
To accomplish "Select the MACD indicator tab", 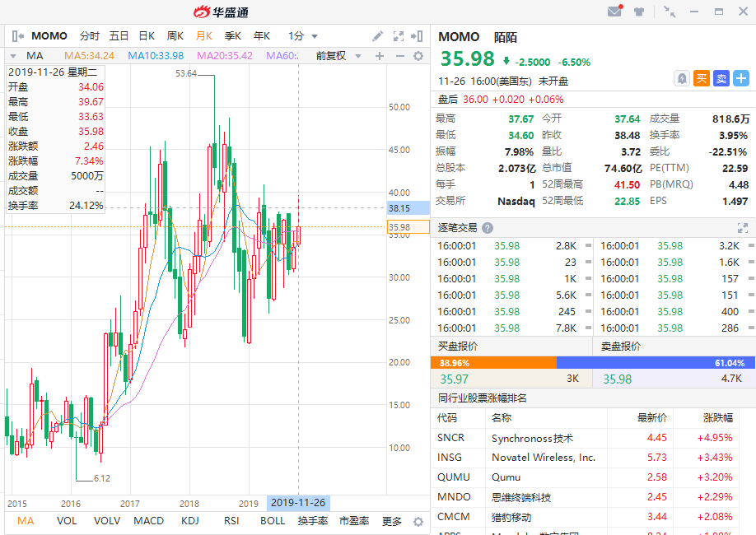I will tap(149, 521).
